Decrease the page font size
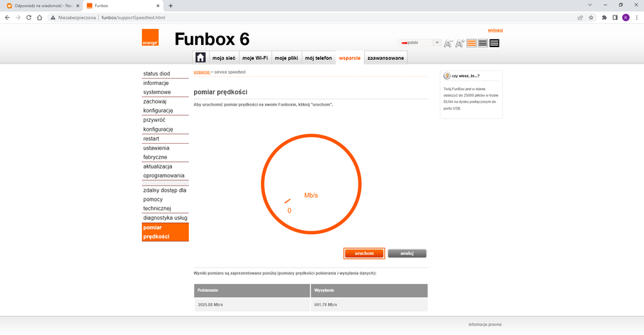Screen dimensions: 644x335 tap(449, 43)
